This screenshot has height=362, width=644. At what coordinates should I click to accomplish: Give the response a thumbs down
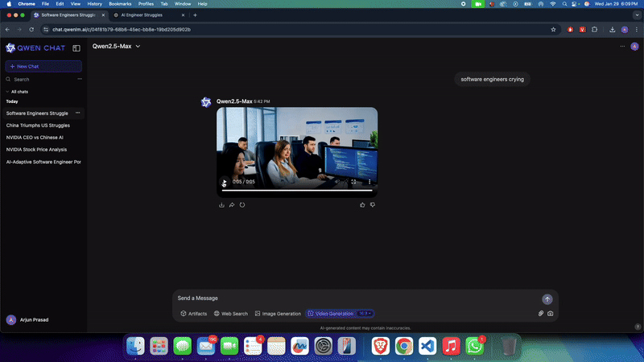373,205
